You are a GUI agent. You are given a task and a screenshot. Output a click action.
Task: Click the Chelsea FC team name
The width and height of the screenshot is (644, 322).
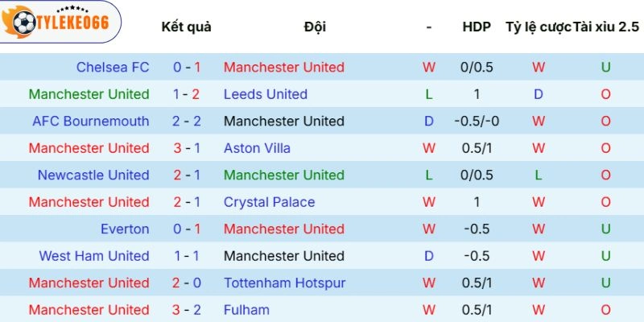pos(113,68)
